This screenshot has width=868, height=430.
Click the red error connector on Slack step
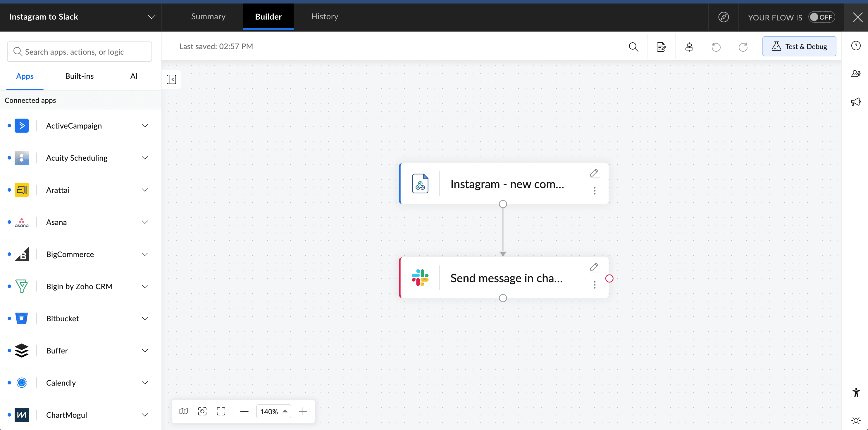[609, 278]
